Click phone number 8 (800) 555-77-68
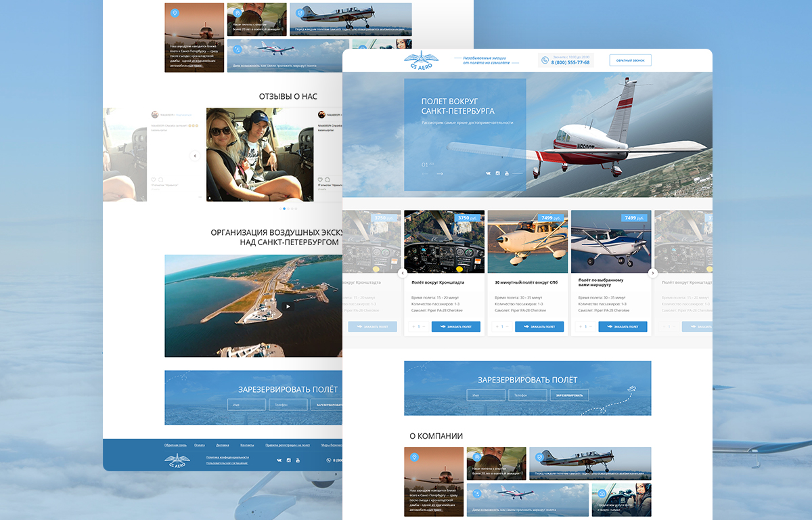The width and height of the screenshot is (812, 520). pyautogui.click(x=570, y=62)
